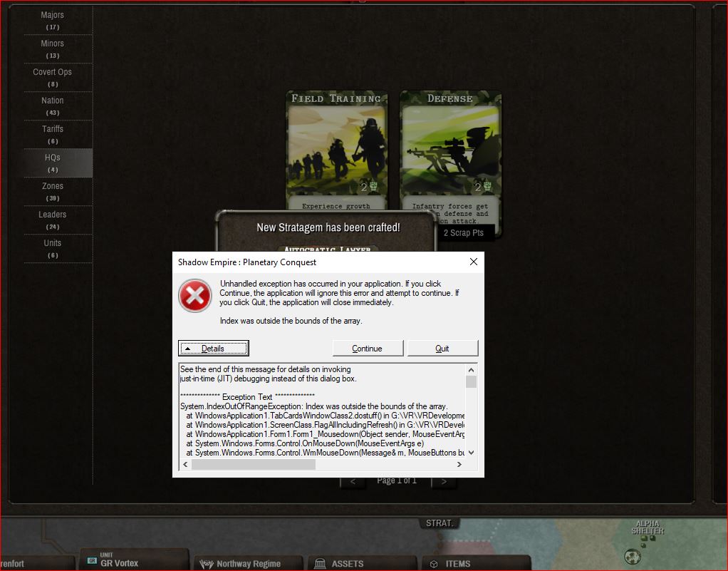Open the Minors stratagem category
This screenshot has height=571, width=728.
(53, 48)
